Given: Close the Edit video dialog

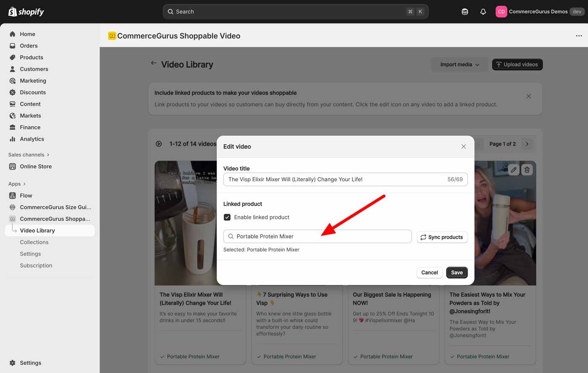Looking at the screenshot, I should [x=463, y=146].
